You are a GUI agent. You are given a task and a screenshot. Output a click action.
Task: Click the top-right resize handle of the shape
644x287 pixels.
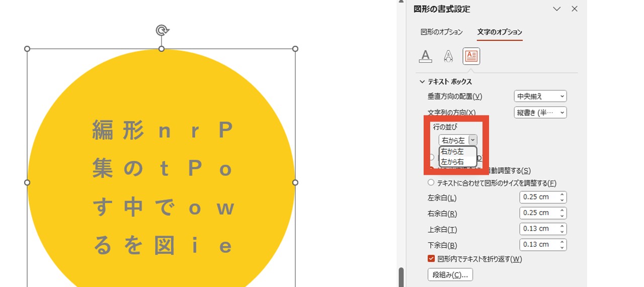295,49
